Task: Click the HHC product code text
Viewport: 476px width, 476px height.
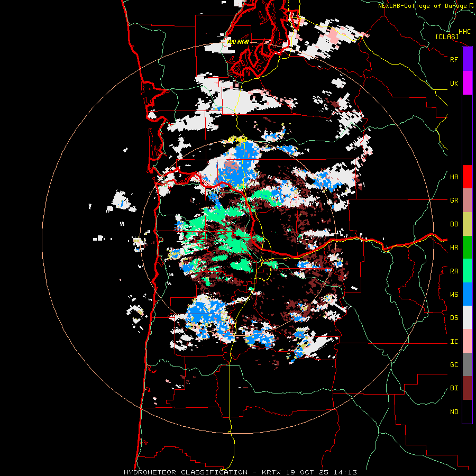Action: pos(465,32)
